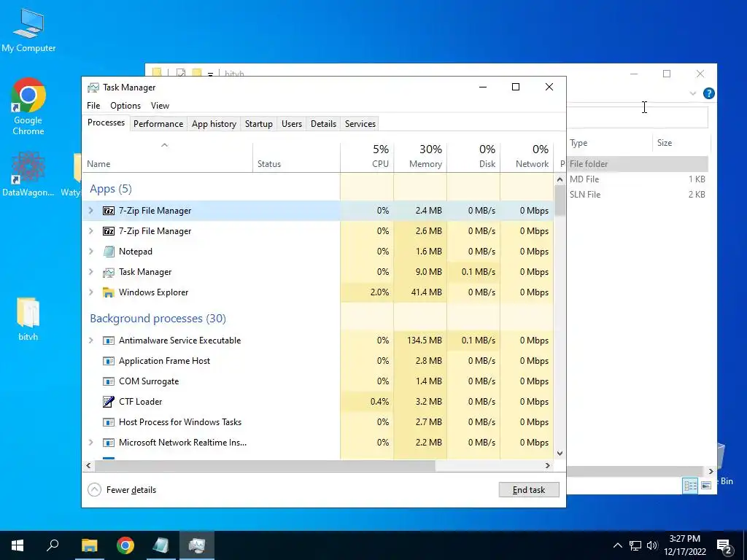Viewport: 747px width, 560px height.
Task: Switch to the Performance tab
Action: [158, 124]
